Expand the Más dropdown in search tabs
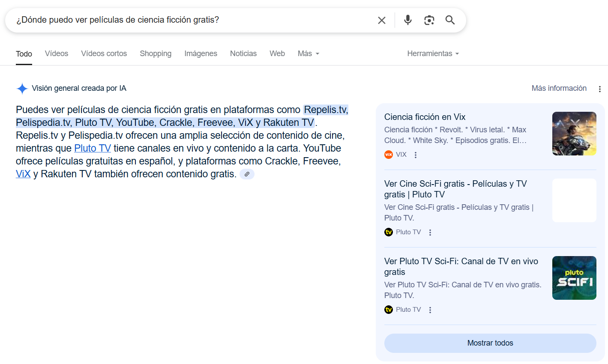The image size is (608, 364). pos(308,54)
